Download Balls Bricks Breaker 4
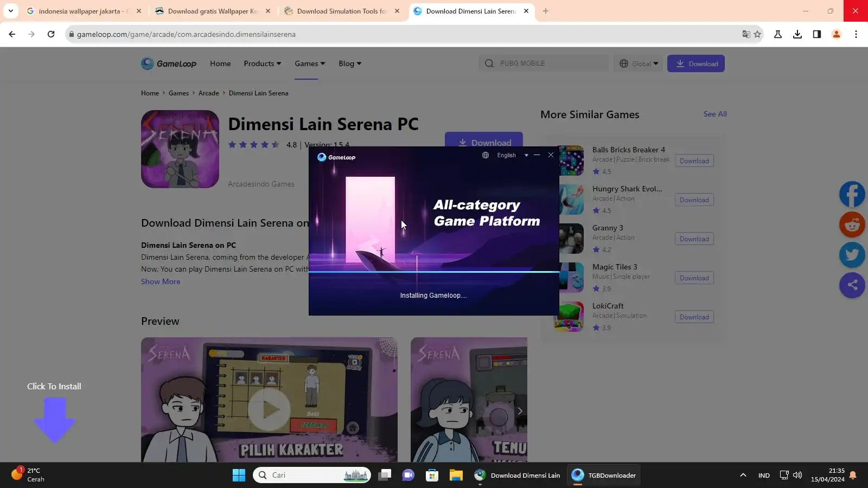 [694, 161]
